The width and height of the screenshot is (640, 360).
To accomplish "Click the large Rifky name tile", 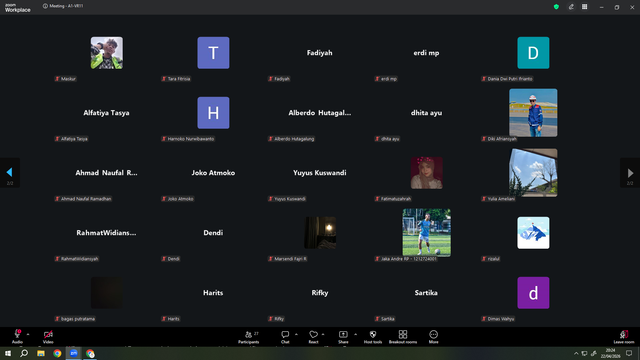I will (x=320, y=293).
